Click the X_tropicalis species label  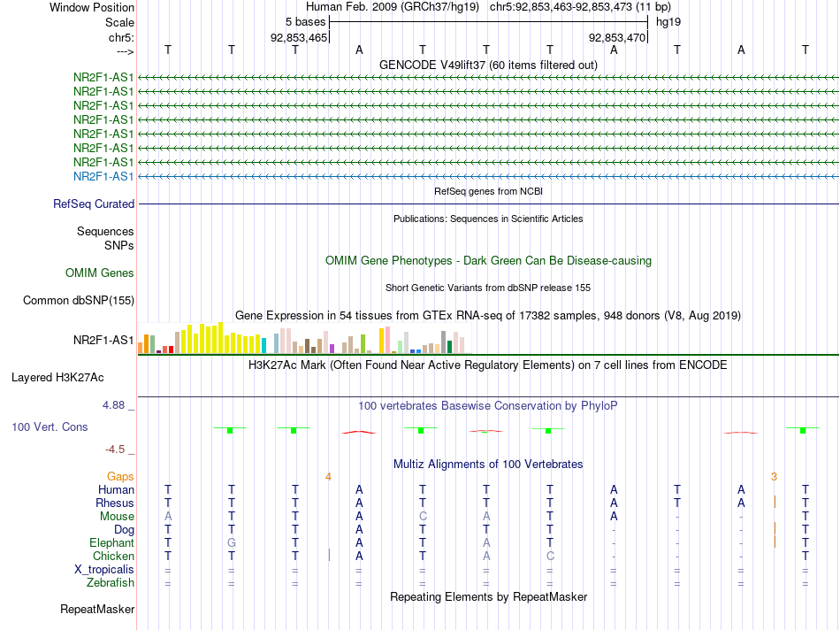(x=104, y=570)
